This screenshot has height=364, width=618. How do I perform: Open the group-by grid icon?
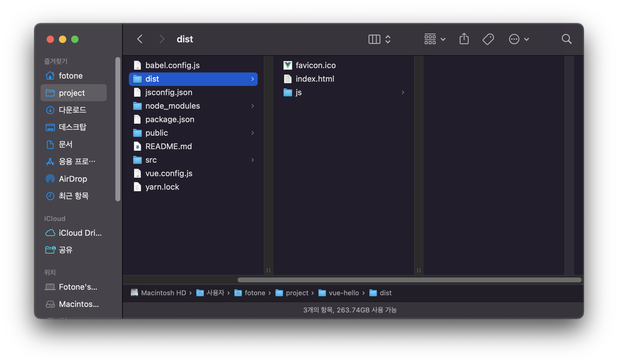coord(430,39)
